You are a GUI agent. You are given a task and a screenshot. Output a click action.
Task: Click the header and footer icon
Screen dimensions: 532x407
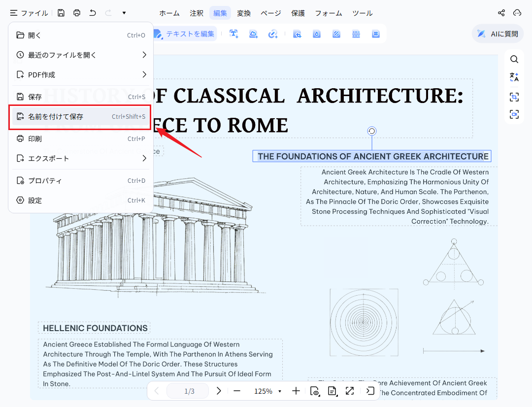pos(356,34)
